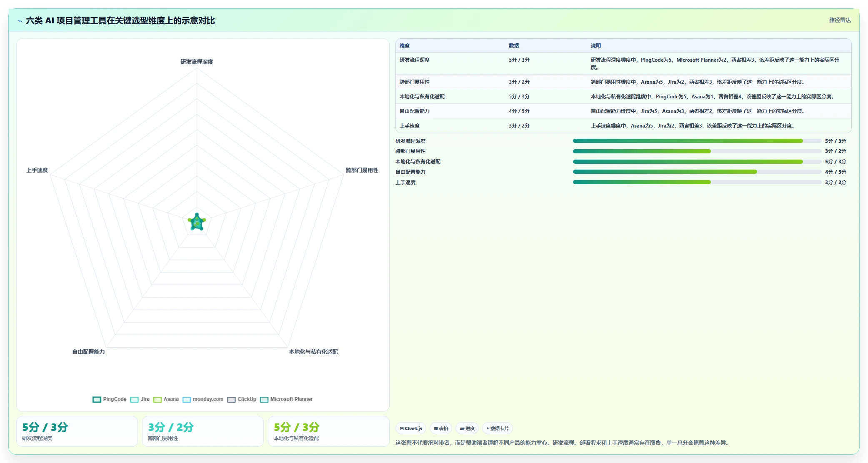The height and width of the screenshot is (463, 868).
Task: Click the 跨部门易用性 radar axis label
Action: point(362,170)
